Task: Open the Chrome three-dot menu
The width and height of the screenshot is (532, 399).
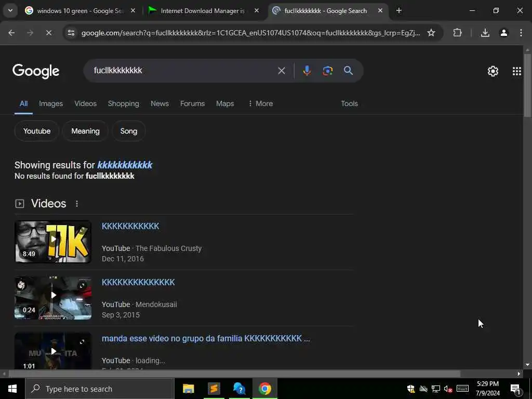Action: pyautogui.click(x=521, y=33)
